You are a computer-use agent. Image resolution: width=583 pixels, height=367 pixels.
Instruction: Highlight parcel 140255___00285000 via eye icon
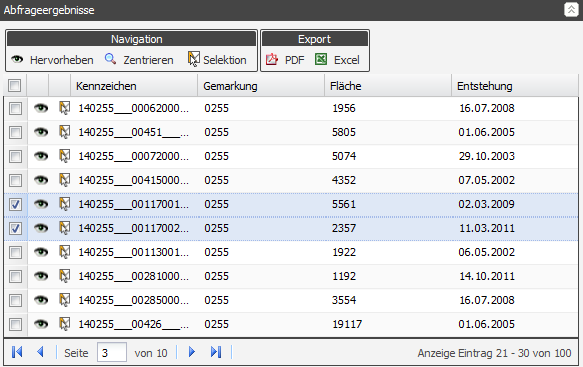tap(41, 300)
